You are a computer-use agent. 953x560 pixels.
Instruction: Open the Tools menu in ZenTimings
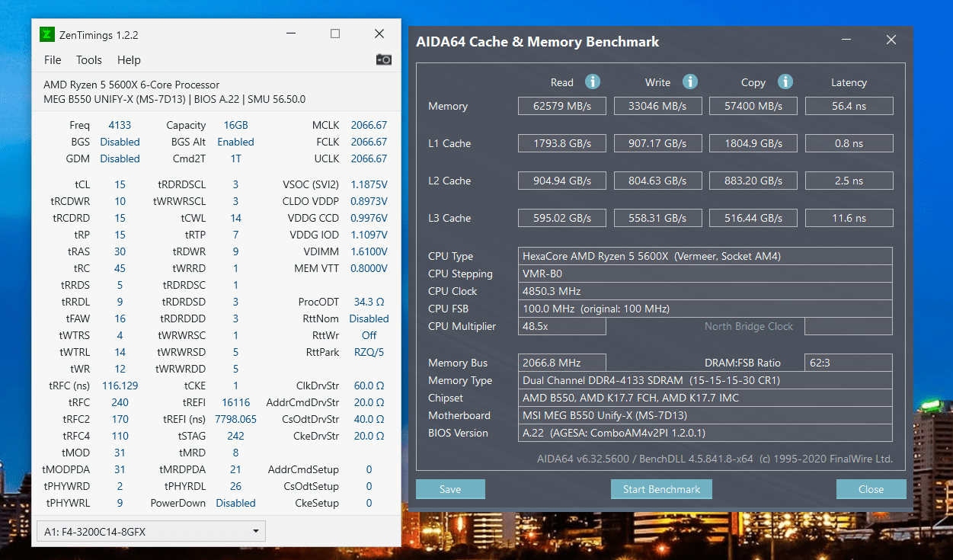point(88,60)
